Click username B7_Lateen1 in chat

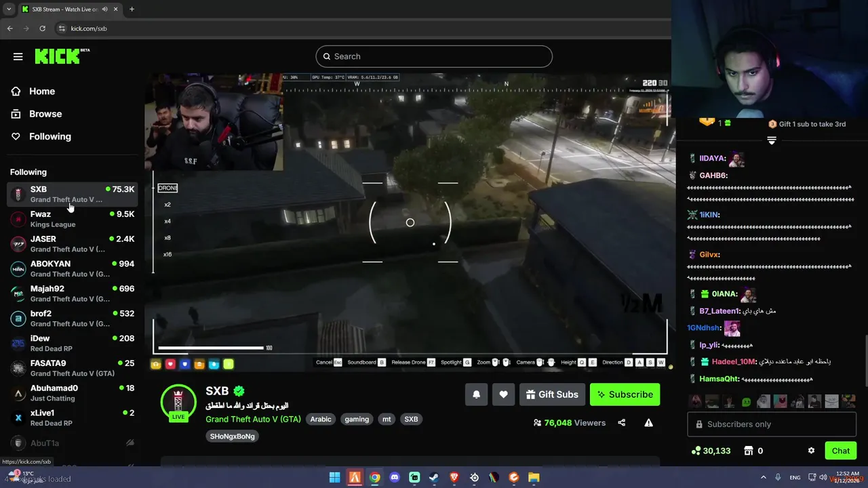pos(720,311)
